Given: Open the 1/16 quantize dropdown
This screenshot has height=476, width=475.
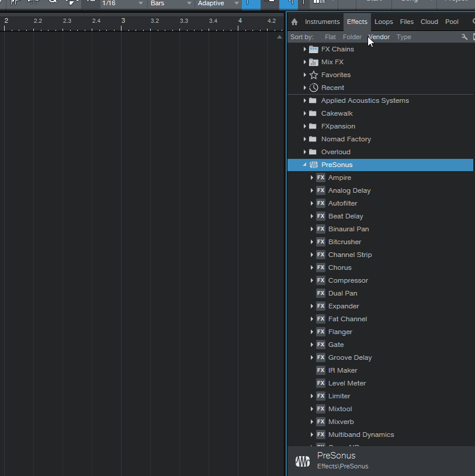Looking at the screenshot, I should point(122,4).
